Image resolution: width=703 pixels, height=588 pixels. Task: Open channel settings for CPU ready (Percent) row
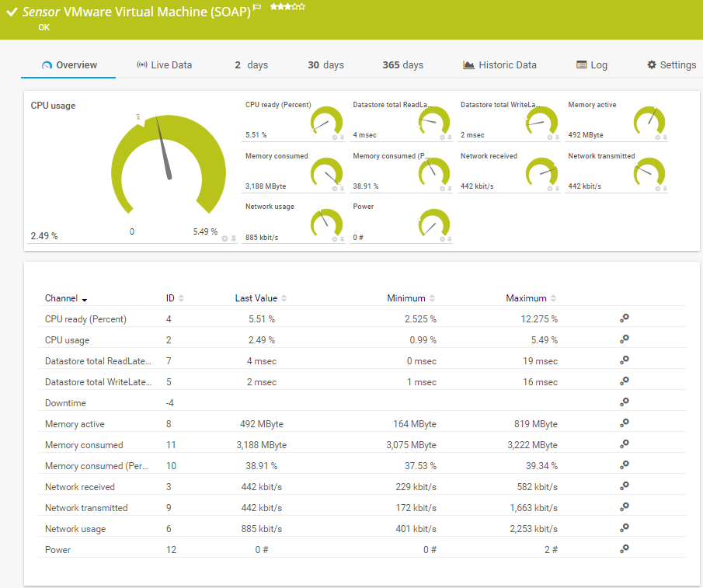pyautogui.click(x=624, y=318)
